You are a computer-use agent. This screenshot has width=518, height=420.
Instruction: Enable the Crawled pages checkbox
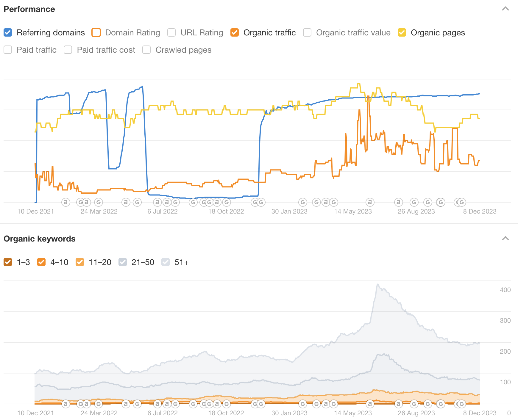tap(146, 50)
